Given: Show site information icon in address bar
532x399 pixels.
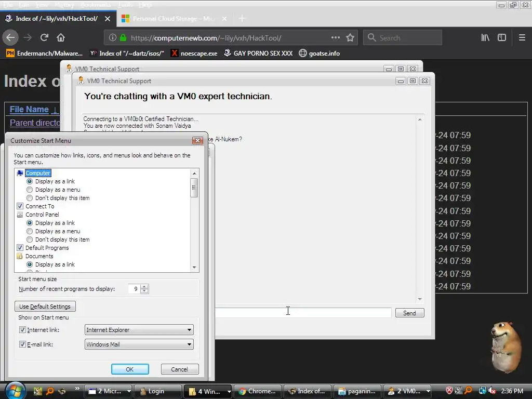Looking at the screenshot, I should tap(113, 37).
